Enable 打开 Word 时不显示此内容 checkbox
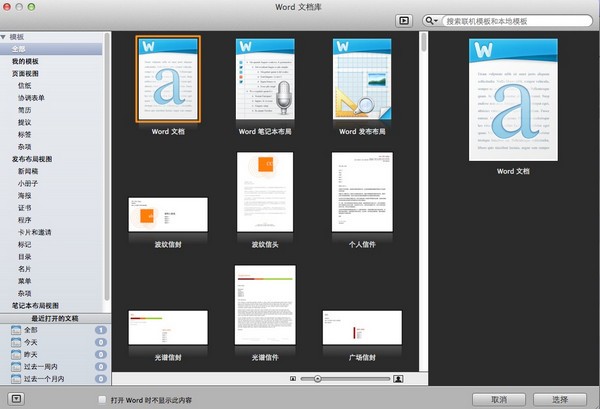 pyautogui.click(x=102, y=398)
